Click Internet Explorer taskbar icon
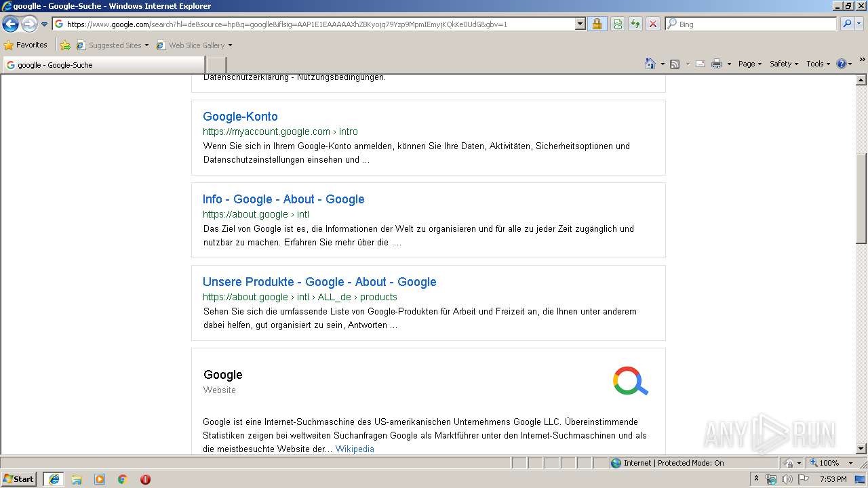This screenshot has height=488, width=868. click(54, 479)
